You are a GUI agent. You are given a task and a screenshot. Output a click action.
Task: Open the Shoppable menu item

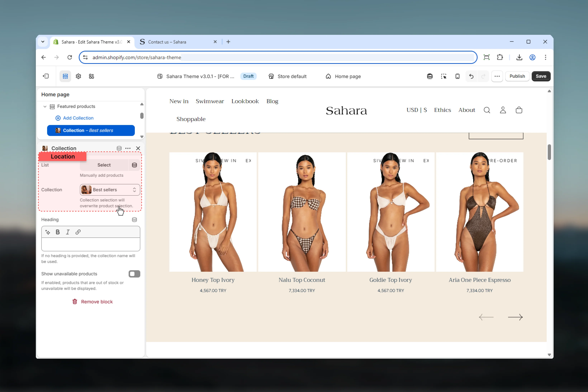(x=191, y=119)
